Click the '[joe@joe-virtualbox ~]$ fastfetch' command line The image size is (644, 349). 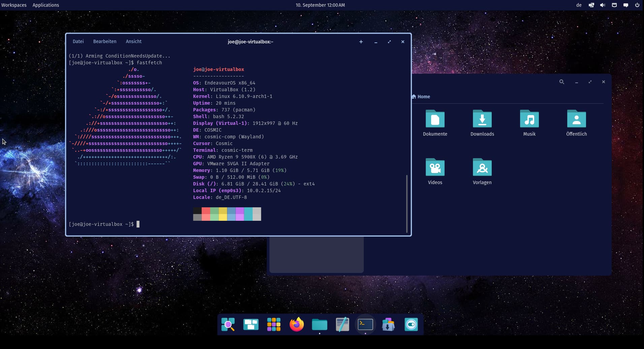115,63
